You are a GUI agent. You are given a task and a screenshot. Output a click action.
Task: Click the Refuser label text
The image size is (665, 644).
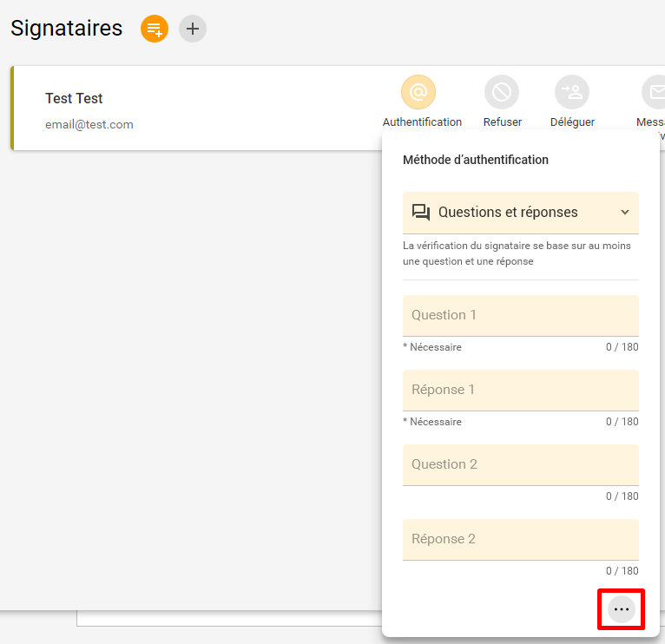[502, 122]
